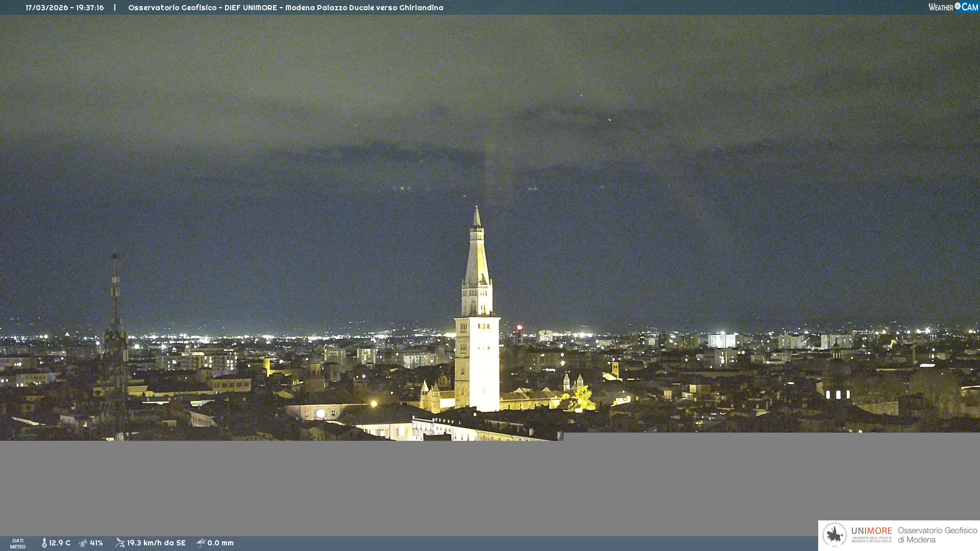Click the 41% humidity value
The height and width of the screenshot is (551, 980).
(96, 543)
